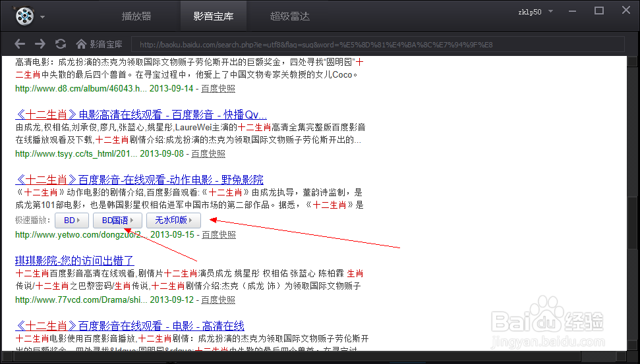Open 百度快照 for yetwo.com result

(x=219, y=235)
